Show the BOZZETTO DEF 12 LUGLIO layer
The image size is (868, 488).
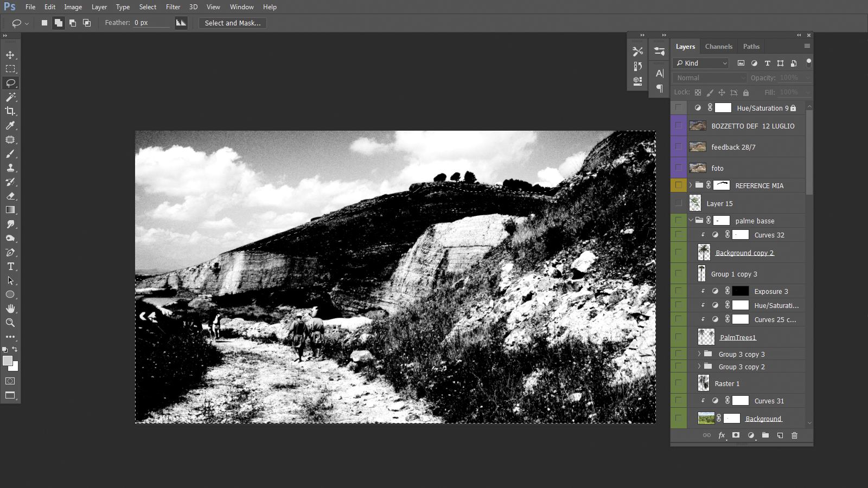point(679,126)
